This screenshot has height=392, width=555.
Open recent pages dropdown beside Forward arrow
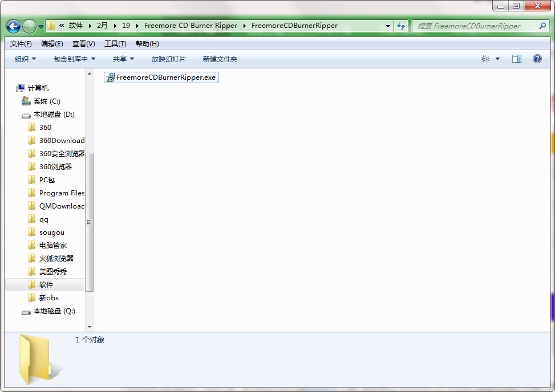[40, 27]
